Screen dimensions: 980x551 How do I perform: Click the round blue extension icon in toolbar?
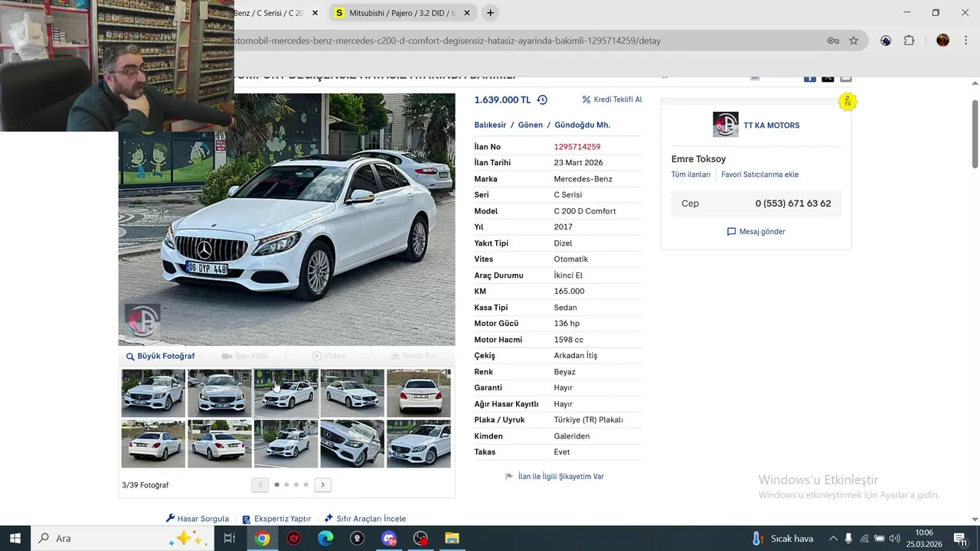[886, 41]
